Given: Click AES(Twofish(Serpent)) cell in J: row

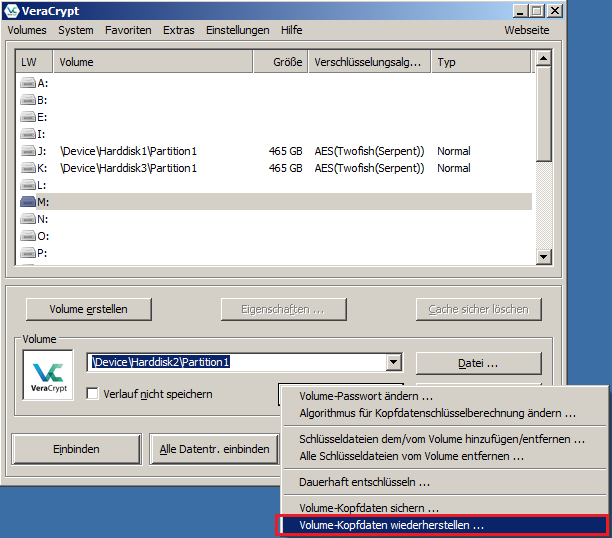Looking at the screenshot, I should coord(369,151).
